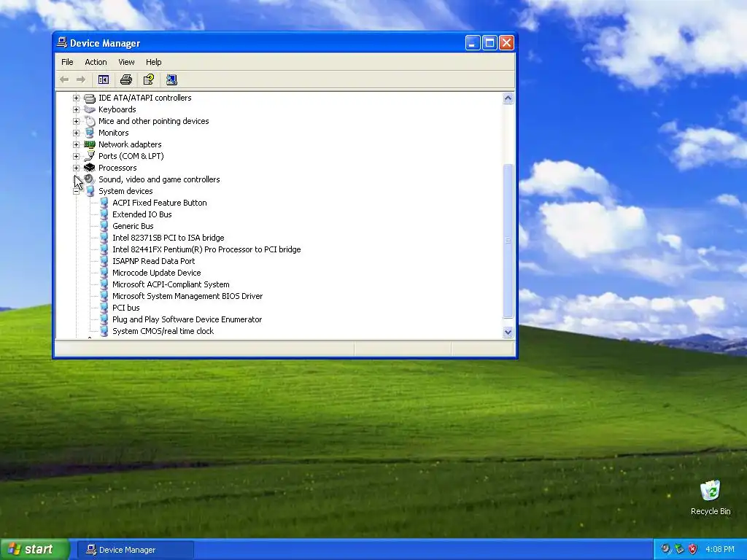Select System CMOS/real time clock
This screenshot has width=747, height=560.
click(x=163, y=332)
